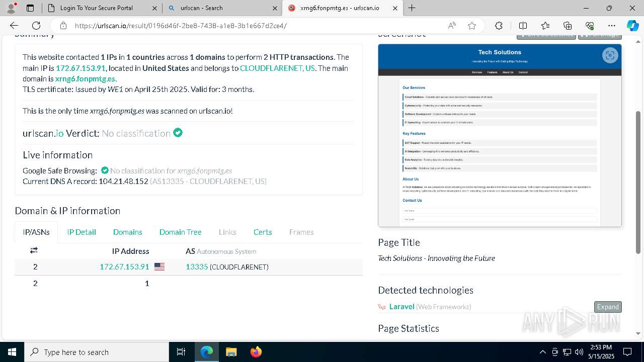Image resolution: width=644 pixels, height=362 pixels.
Task: Open the volume speaker tray icon
Action: pyautogui.click(x=579, y=352)
